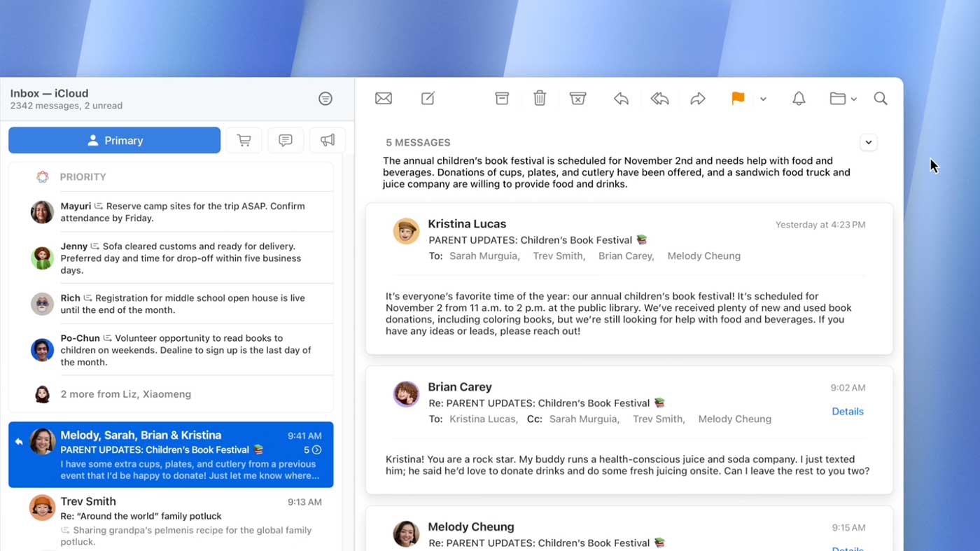980x551 pixels.
Task: Click Jenny's avatar in priority list
Action: tap(43, 258)
